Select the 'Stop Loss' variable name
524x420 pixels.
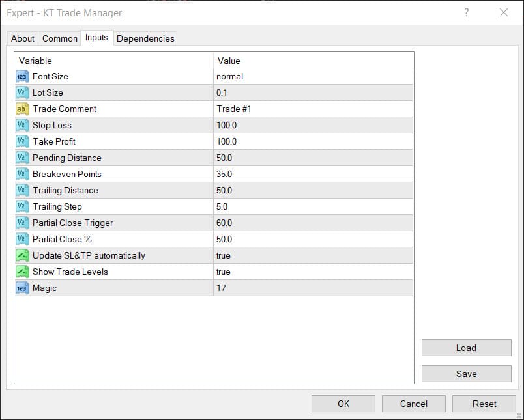51,125
